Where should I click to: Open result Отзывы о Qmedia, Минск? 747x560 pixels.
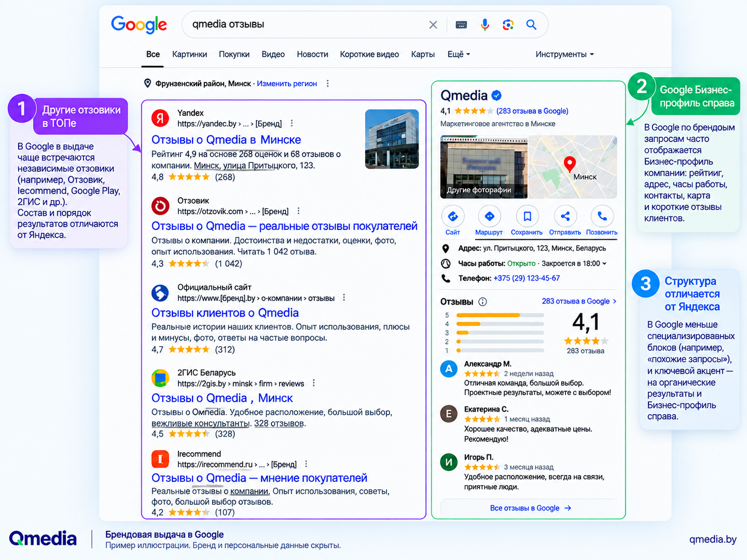(222, 398)
